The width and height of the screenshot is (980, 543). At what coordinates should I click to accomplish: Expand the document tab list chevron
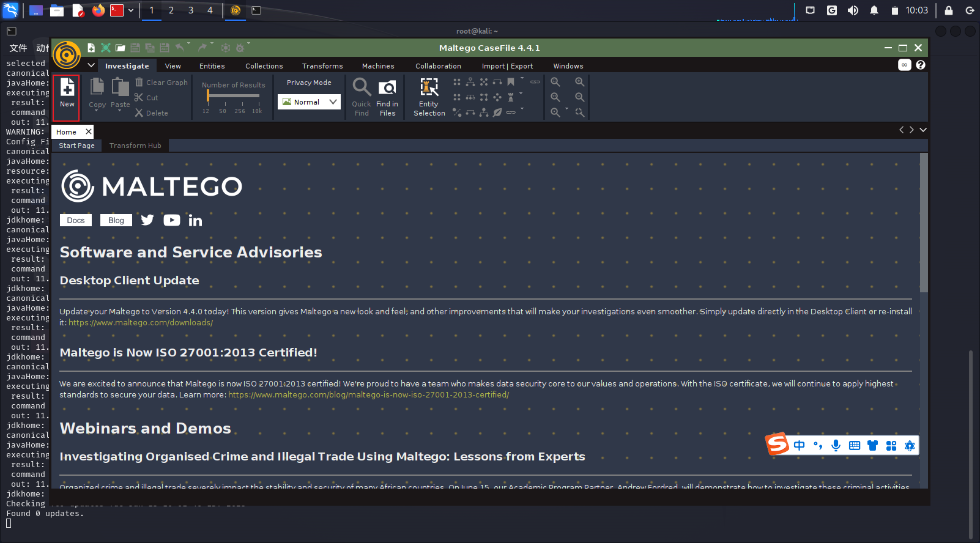coord(923,130)
